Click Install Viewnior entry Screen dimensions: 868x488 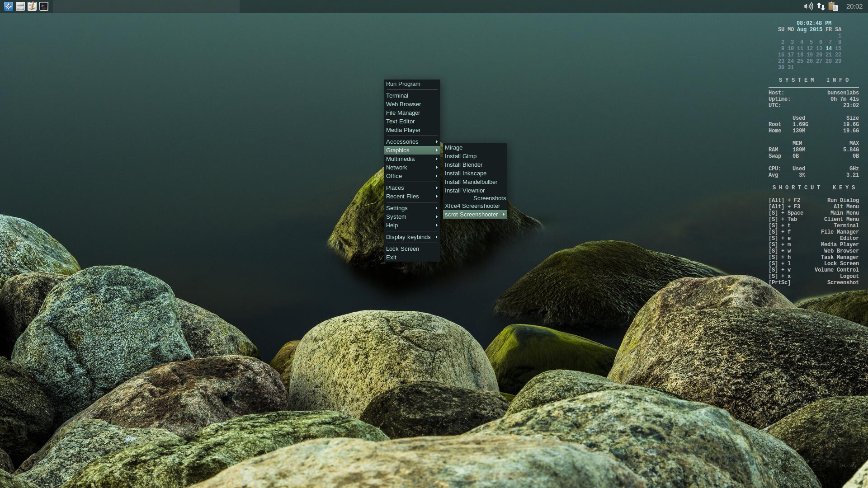click(475, 191)
